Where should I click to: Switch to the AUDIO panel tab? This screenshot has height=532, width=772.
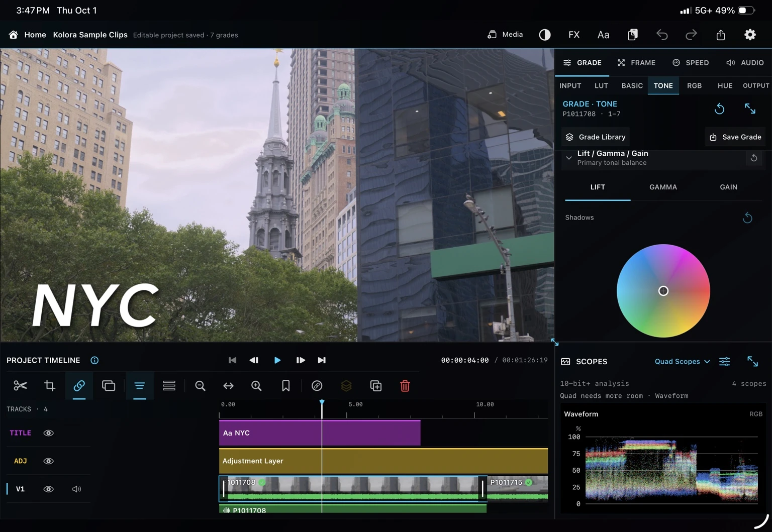(x=745, y=63)
